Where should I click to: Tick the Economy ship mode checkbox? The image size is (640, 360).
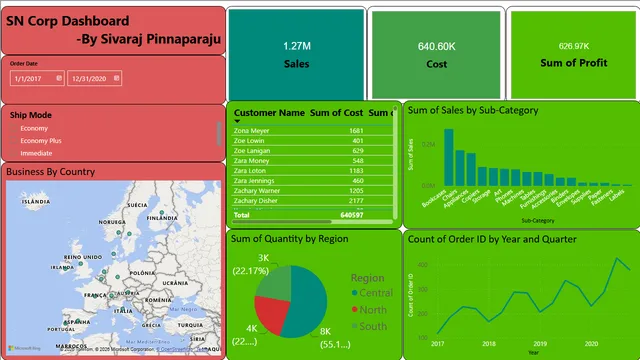[14, 128]
